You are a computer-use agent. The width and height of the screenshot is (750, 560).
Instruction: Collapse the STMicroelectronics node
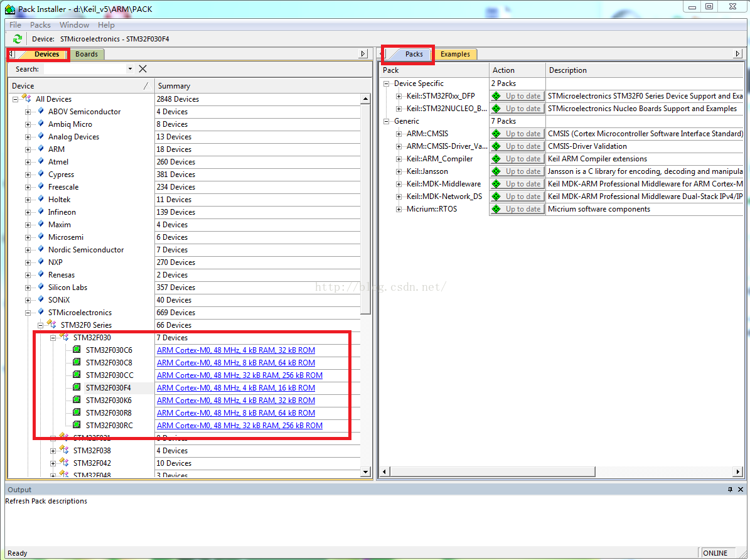[x=28, y=313]
